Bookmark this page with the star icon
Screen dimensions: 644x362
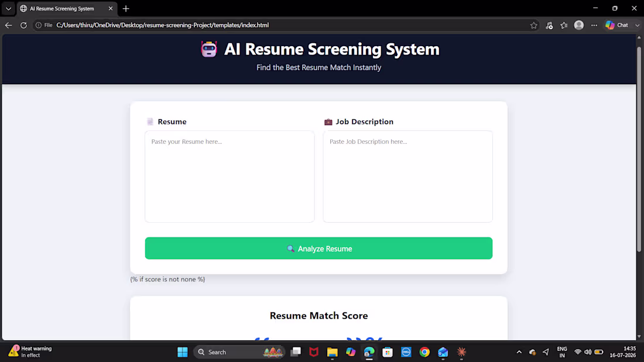coord(533,25)
